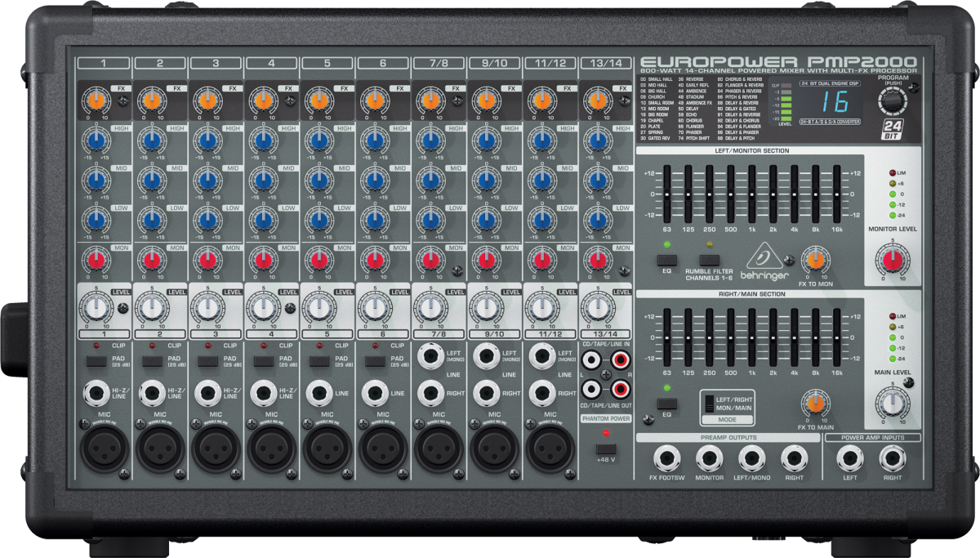Click the red MON knob on channel 2
The height and width of the screenshot is (558, 980).
(x=151, y=261)
